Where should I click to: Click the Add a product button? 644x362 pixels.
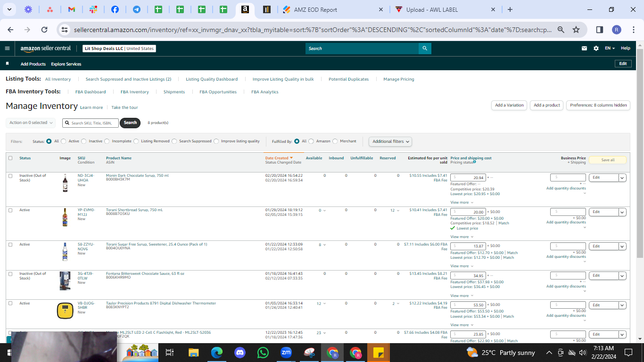point(547,105)
